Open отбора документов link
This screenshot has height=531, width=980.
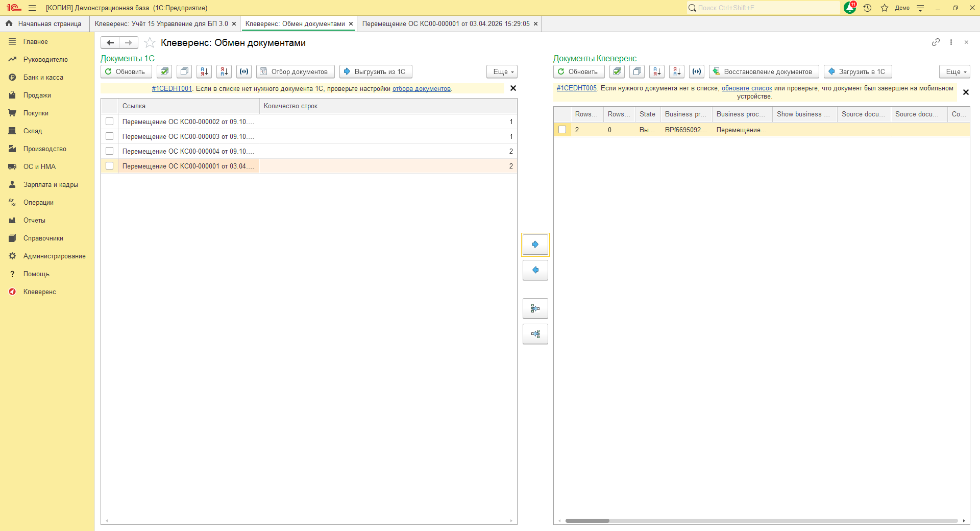[421, 89]
